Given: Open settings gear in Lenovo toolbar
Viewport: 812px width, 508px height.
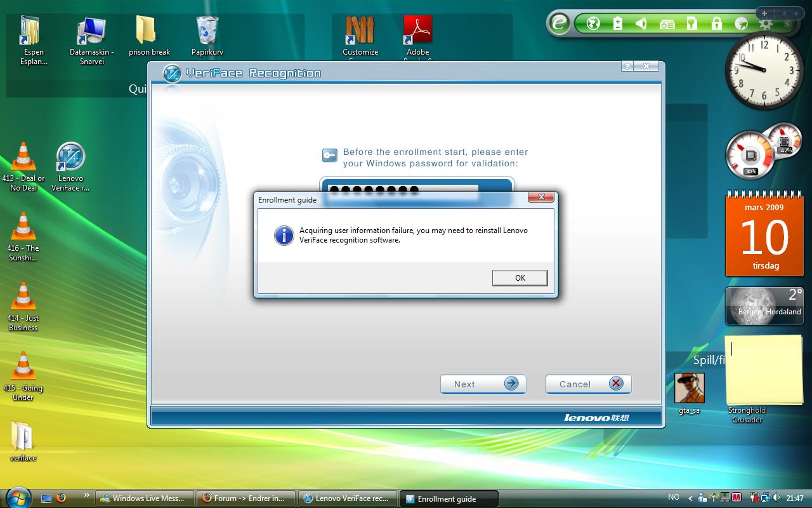Looking at the screenshot, I should click(x=766, y=24).
